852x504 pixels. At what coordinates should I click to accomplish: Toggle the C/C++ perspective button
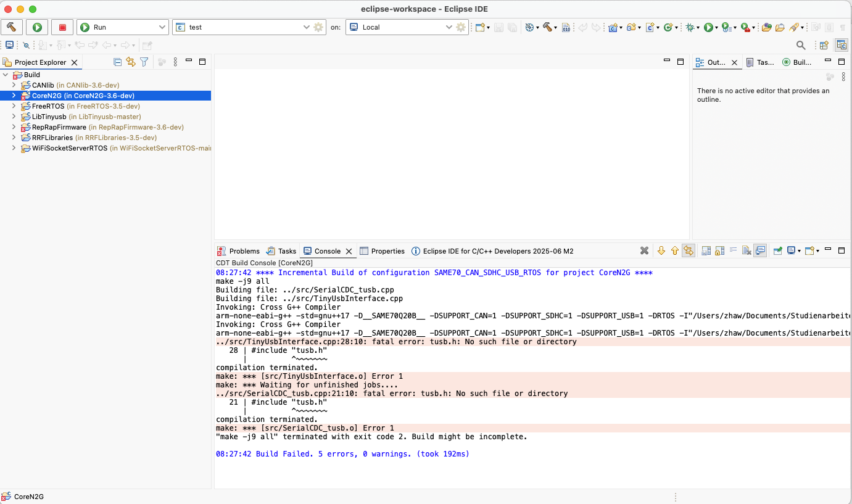842,45
